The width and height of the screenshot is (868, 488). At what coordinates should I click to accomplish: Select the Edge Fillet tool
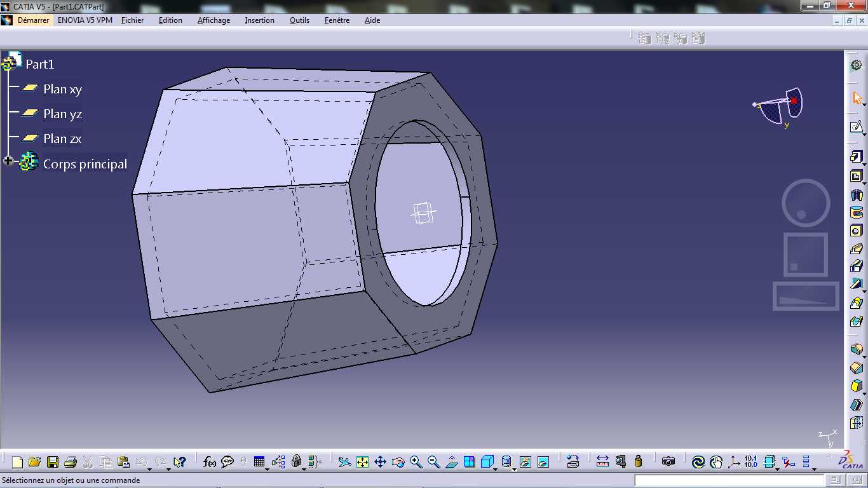pos(856,349)
